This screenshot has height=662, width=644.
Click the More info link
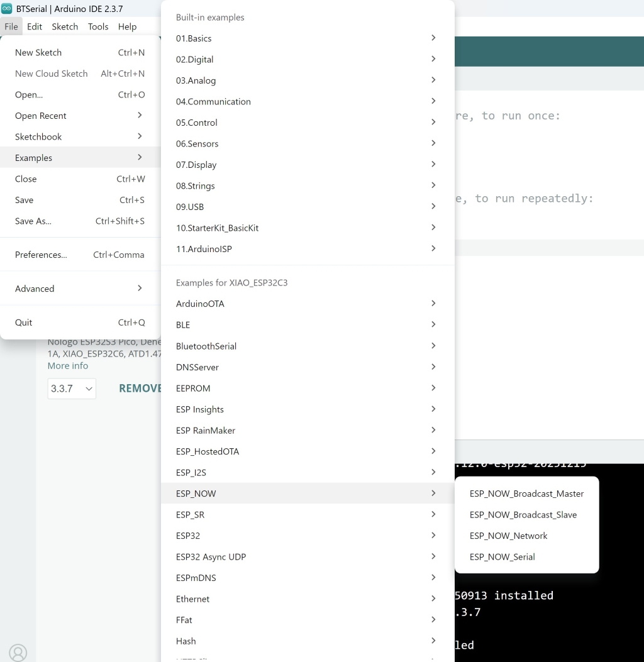point(67,366)
